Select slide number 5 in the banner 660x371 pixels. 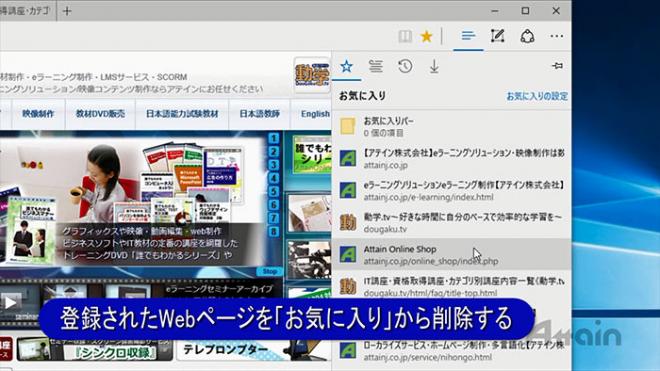[274, 192]
